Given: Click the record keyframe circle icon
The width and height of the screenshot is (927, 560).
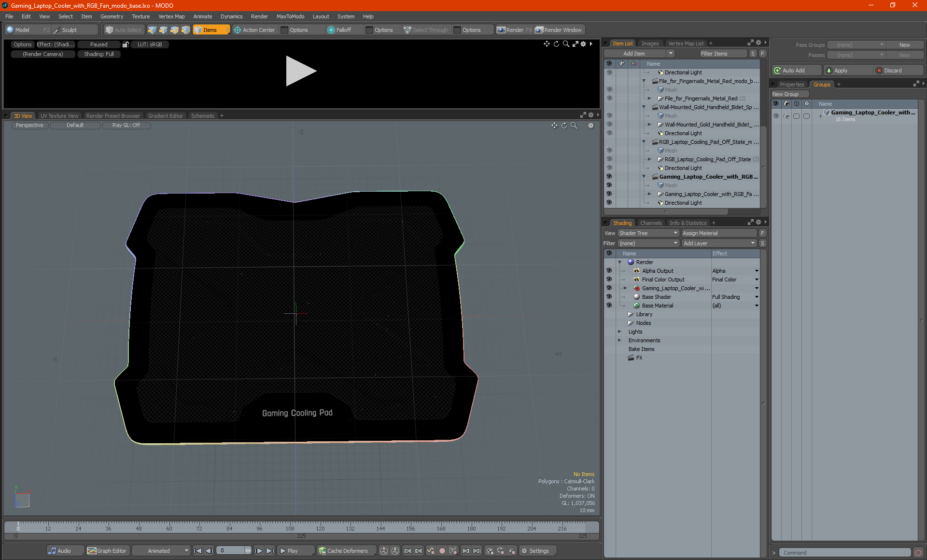Looking at the screenshot, I should 442,551.
